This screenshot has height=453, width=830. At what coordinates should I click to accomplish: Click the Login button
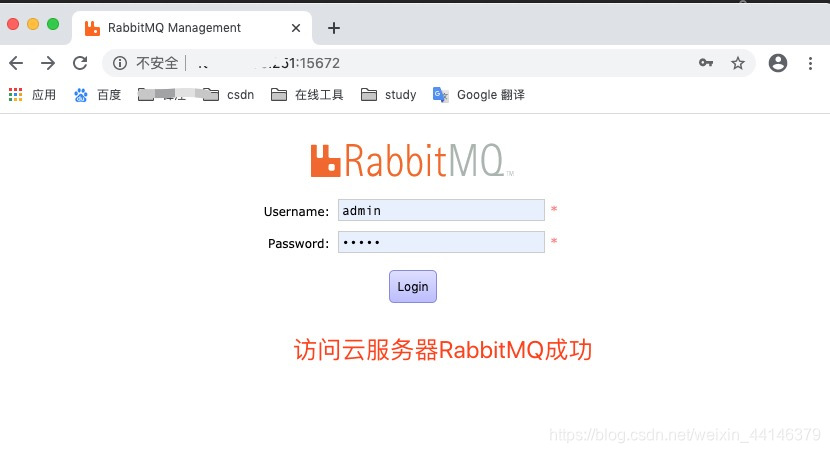coord(413,286)
